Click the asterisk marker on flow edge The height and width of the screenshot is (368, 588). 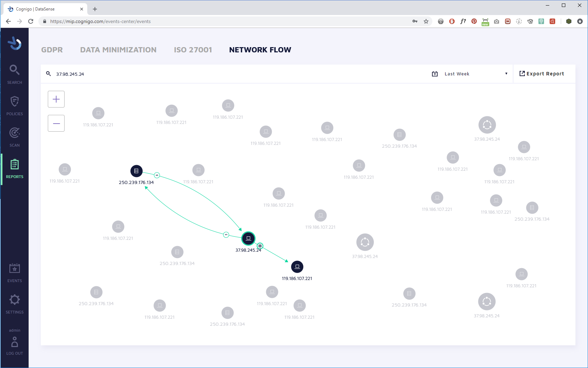(260, 246)
